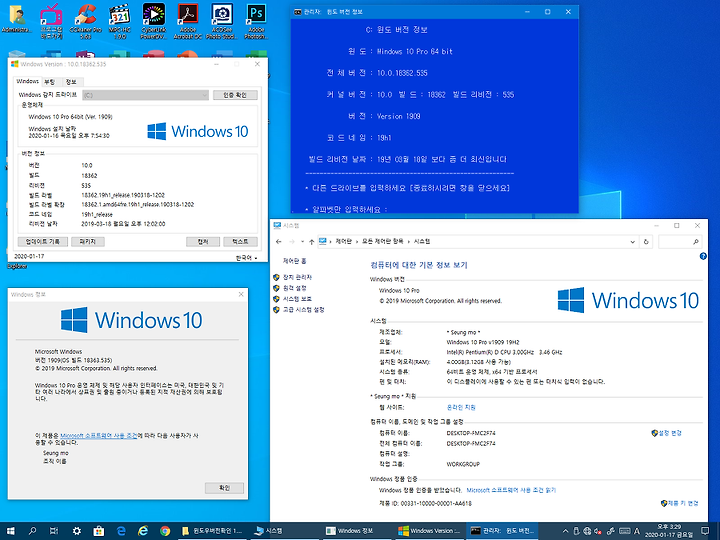
Task: Open taskbar search magnifier
Action: 32,531
